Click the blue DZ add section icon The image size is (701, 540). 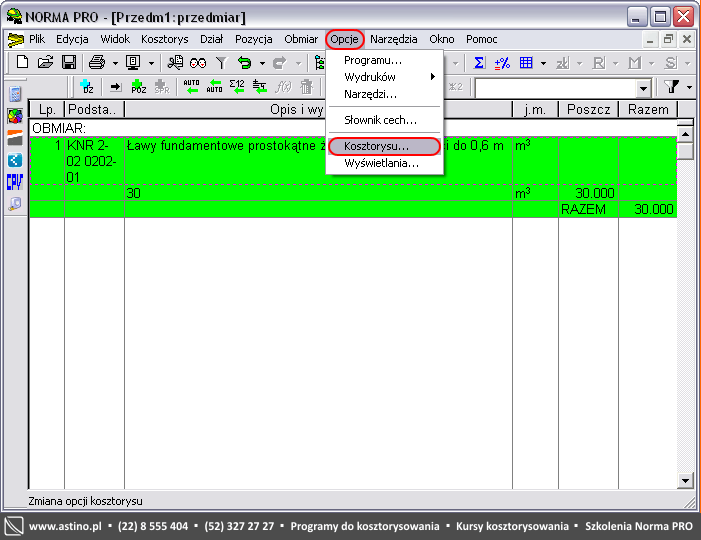[86, 86]
